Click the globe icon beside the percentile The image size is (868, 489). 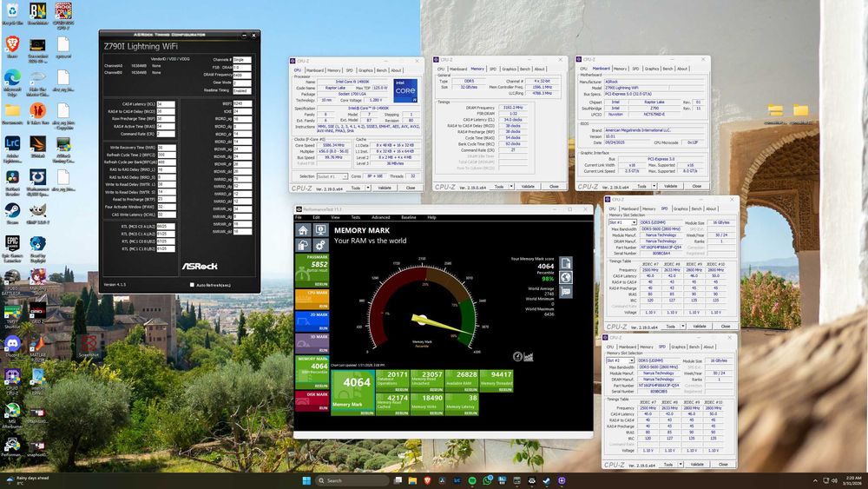click(x=565, y=277)
